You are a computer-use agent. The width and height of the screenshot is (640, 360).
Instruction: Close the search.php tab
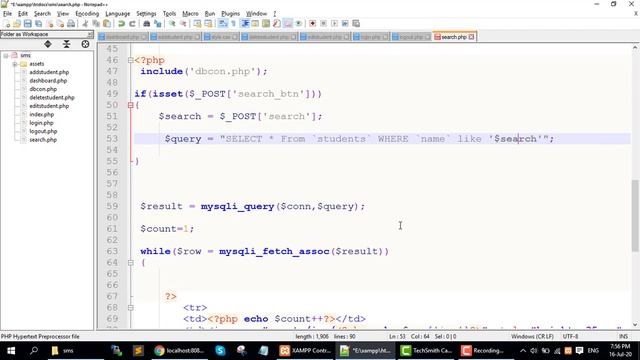(x=471, y=37)
